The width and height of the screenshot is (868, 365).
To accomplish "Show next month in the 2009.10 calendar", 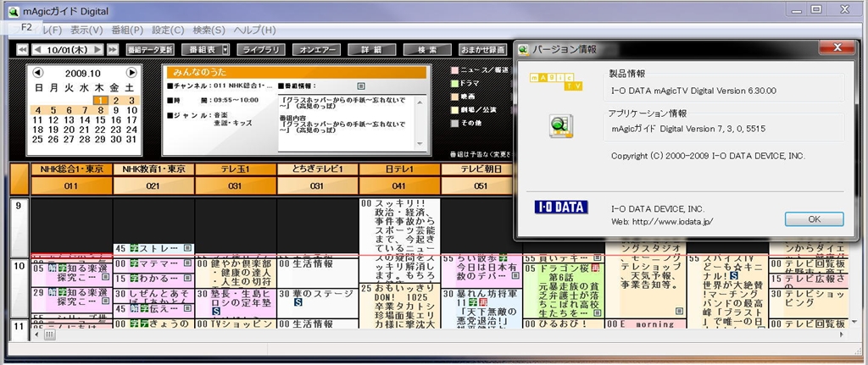I will tap(131, 73).
